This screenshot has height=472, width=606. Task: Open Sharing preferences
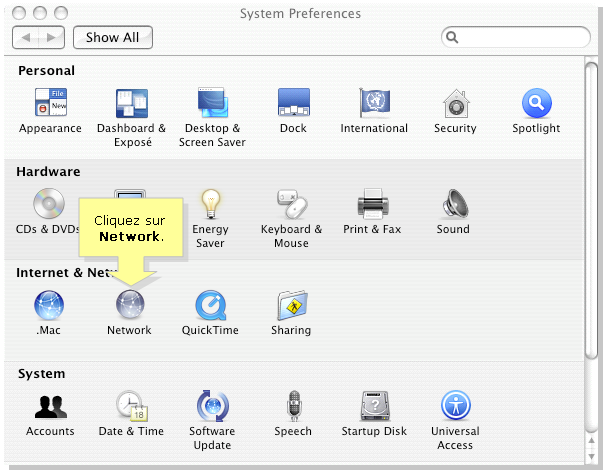(291, 305)
